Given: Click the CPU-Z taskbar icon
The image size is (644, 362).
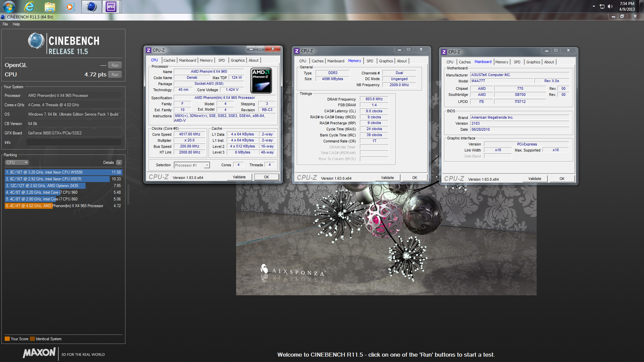Looking at the screenshot, I should tap(111, 6).
